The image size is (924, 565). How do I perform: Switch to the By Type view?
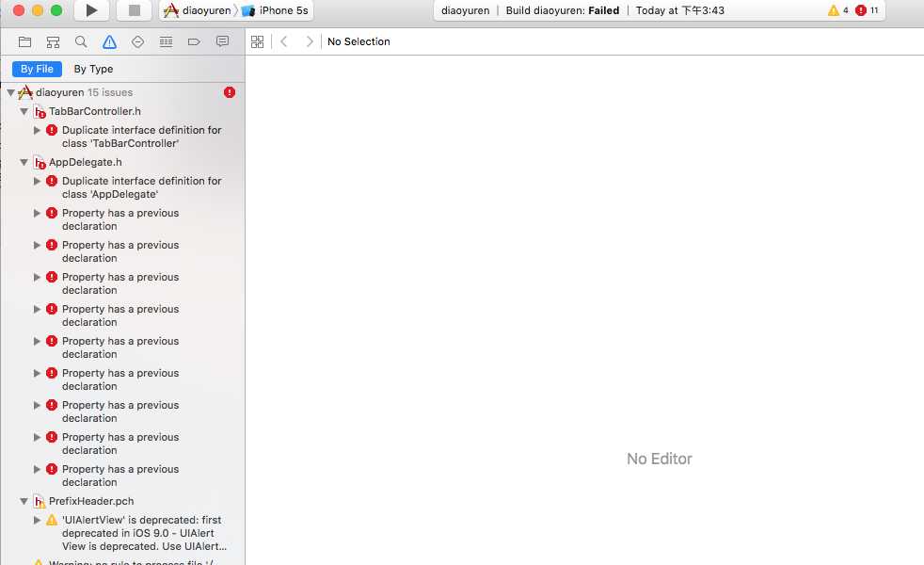(93, 69)
